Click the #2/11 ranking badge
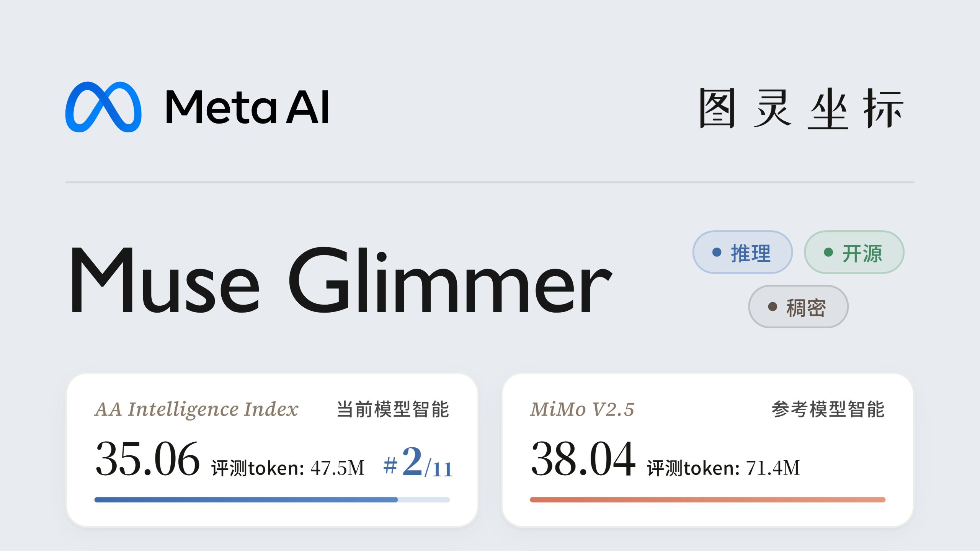980x551 pixels. pyautogui.click(x=418, y=462)
